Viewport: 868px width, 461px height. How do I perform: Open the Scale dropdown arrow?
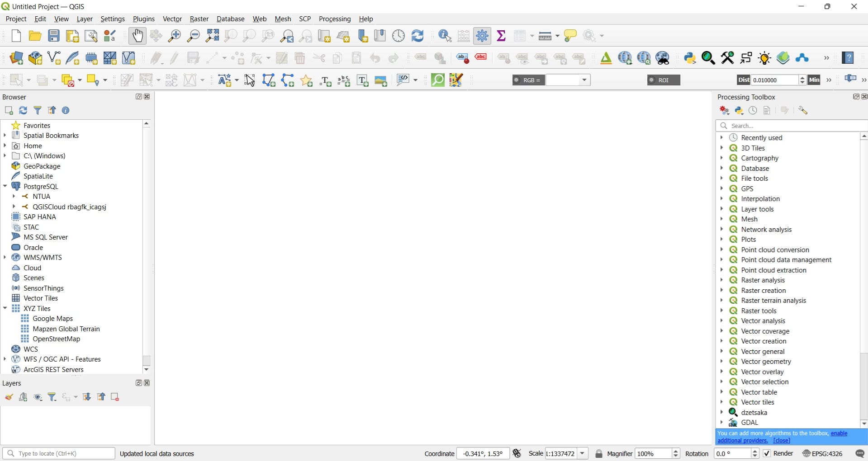pyautogui.click(x=583, y=453)
